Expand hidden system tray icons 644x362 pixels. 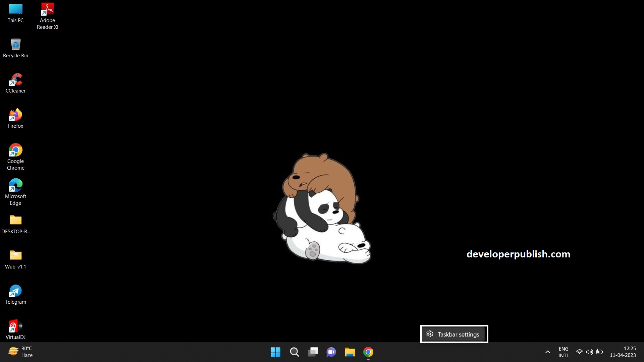(x=547, y=352)
